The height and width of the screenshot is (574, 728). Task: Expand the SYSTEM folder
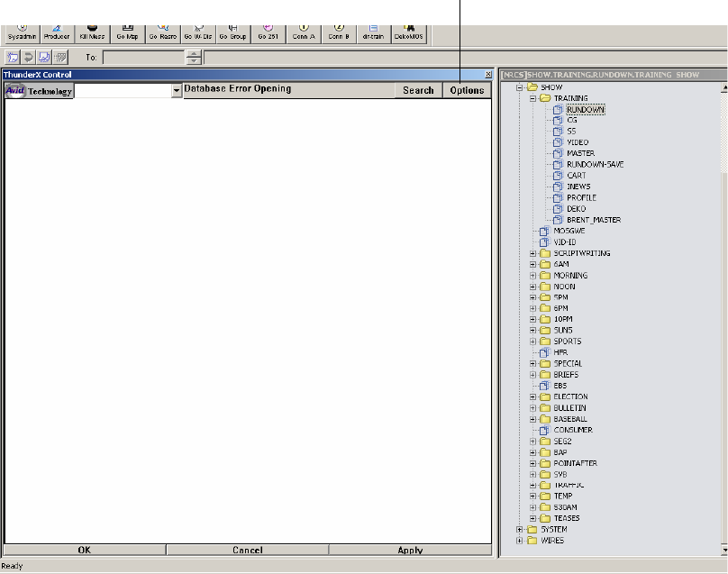point(520,530)
